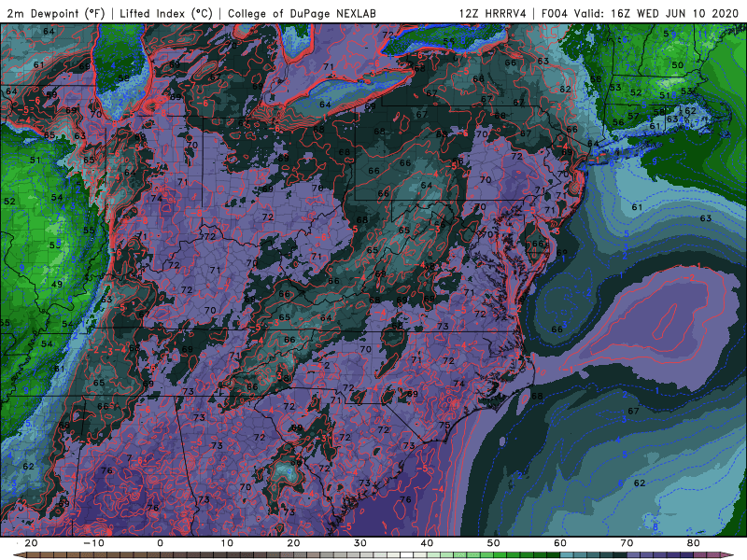Click the "30" color scale label
Screen dimensions: 747x560
tap(360, 543)
